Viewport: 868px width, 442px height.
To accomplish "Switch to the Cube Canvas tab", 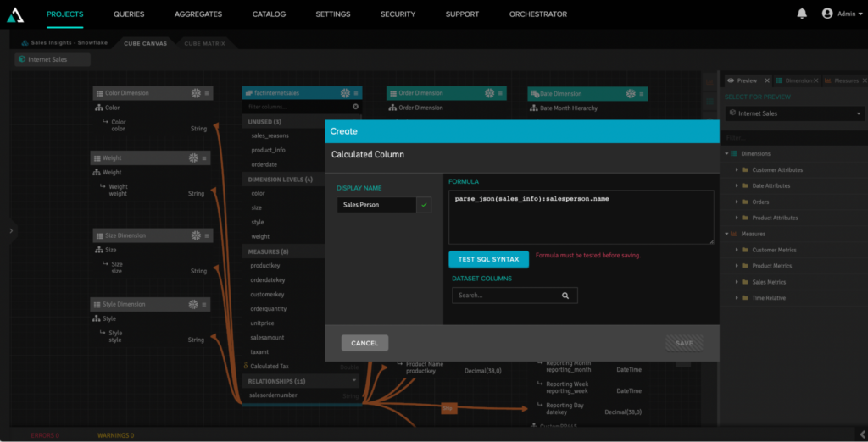I will tap(145, 43).
